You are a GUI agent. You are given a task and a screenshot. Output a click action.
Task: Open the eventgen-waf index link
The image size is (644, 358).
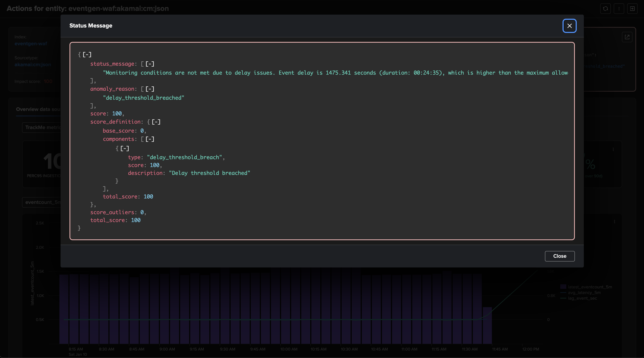[x=31, y=44]
